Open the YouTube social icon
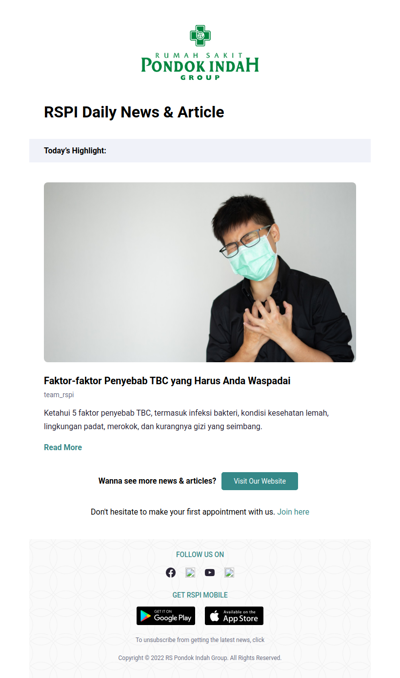400x678 pixels. tap(210, 572)
